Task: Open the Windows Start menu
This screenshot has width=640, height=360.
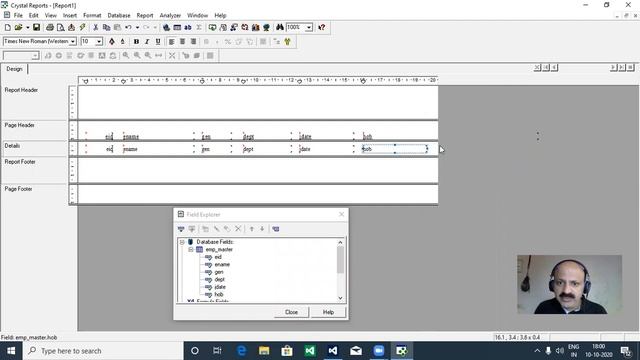Action: click(x=11, y=351)
